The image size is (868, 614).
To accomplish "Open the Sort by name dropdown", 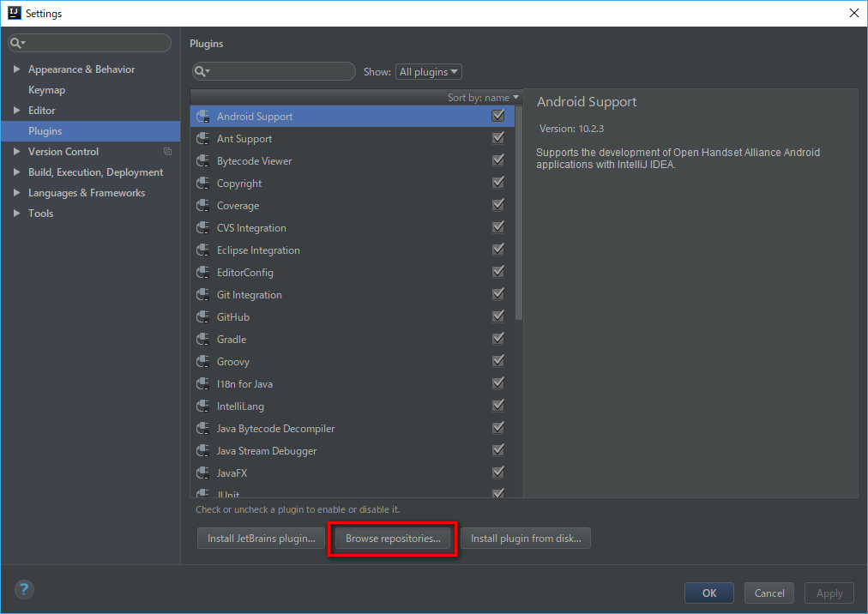I will [x=483, y=98].
